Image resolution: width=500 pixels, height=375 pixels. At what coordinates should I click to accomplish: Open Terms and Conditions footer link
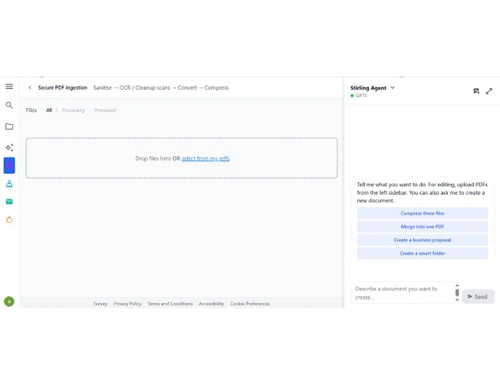170,304
